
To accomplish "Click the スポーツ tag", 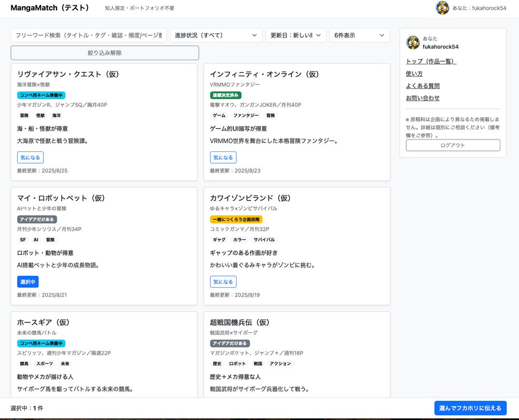I will tap(45, 364).
